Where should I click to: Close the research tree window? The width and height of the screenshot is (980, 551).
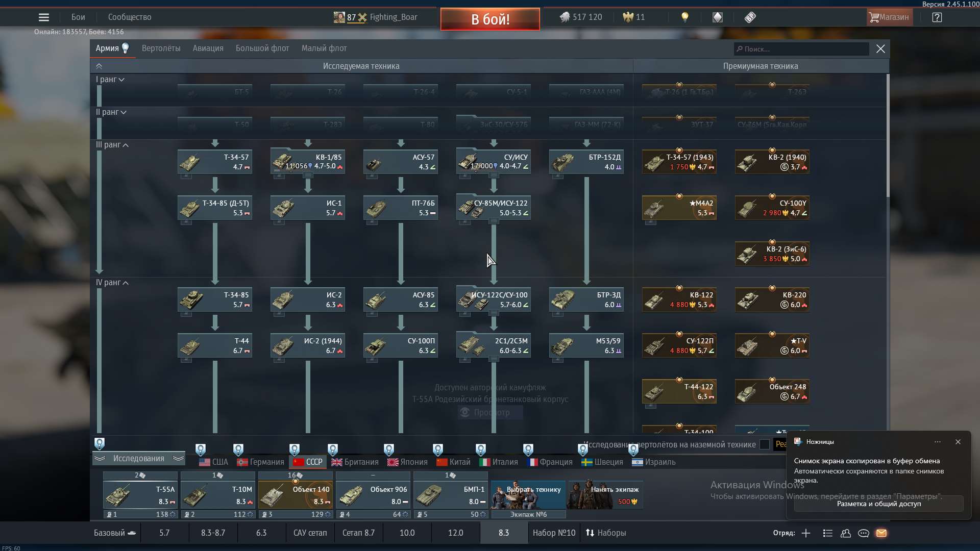pos(880,49)
